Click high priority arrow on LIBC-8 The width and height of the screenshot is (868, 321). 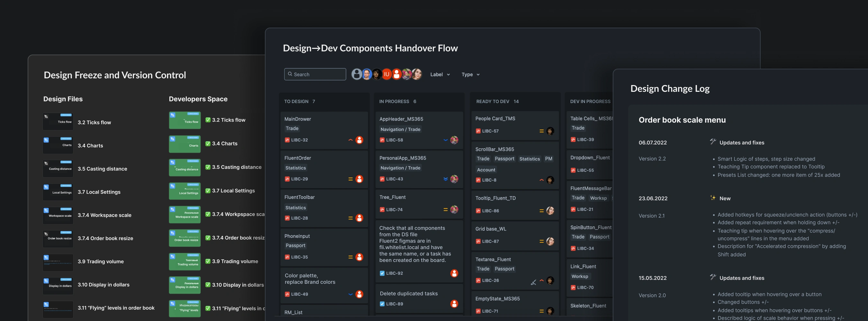click(x=541, y=180)
